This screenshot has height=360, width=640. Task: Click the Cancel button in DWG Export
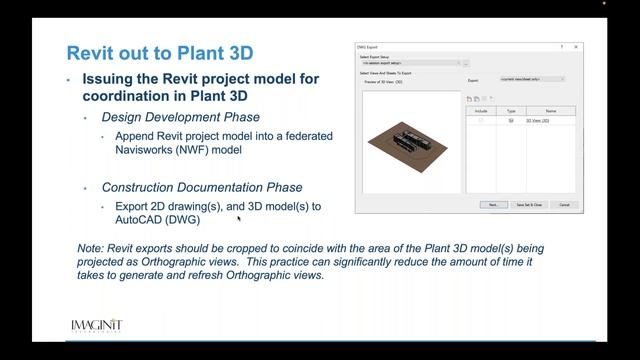(x=564, y=205)
